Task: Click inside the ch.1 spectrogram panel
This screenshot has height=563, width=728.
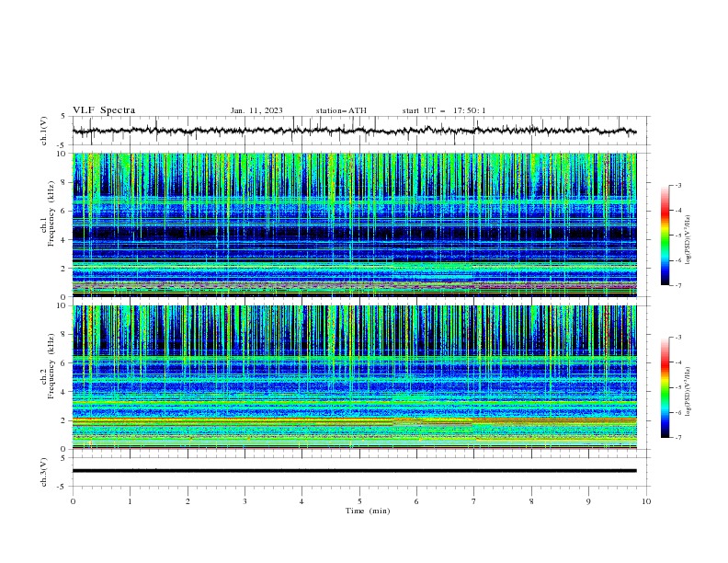Action: (x=354, y=224)
